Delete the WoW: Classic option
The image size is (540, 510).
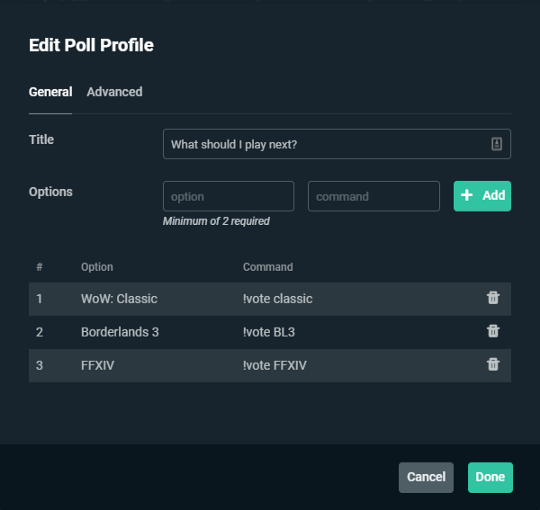pyautogui.click(x=493, y=298)
